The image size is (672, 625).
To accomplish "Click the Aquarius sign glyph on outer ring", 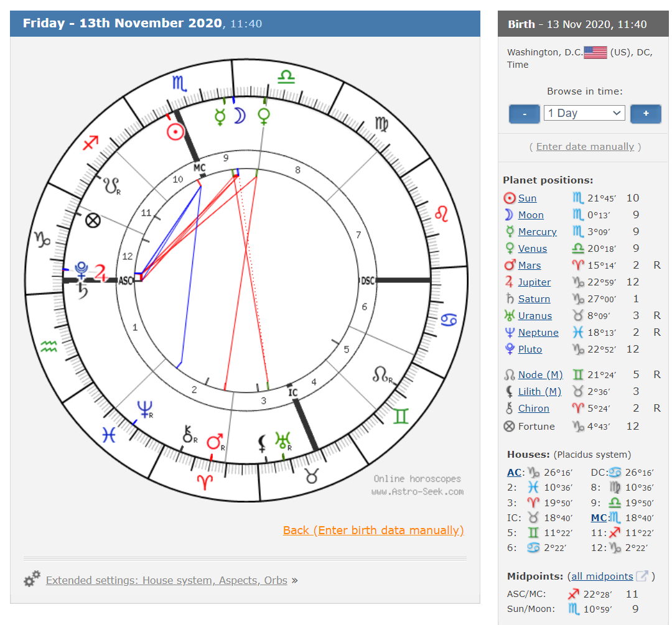I will pyautogui.click(x=49, y=346).
